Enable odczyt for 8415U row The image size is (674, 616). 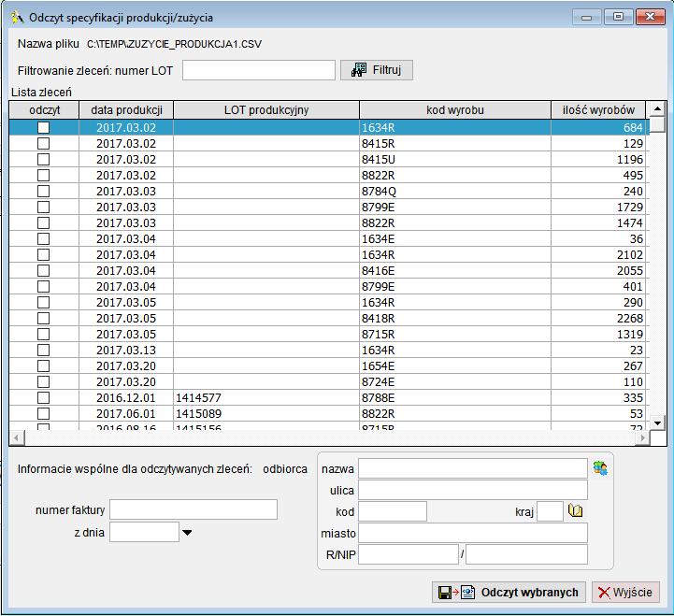tap(43, 160)
